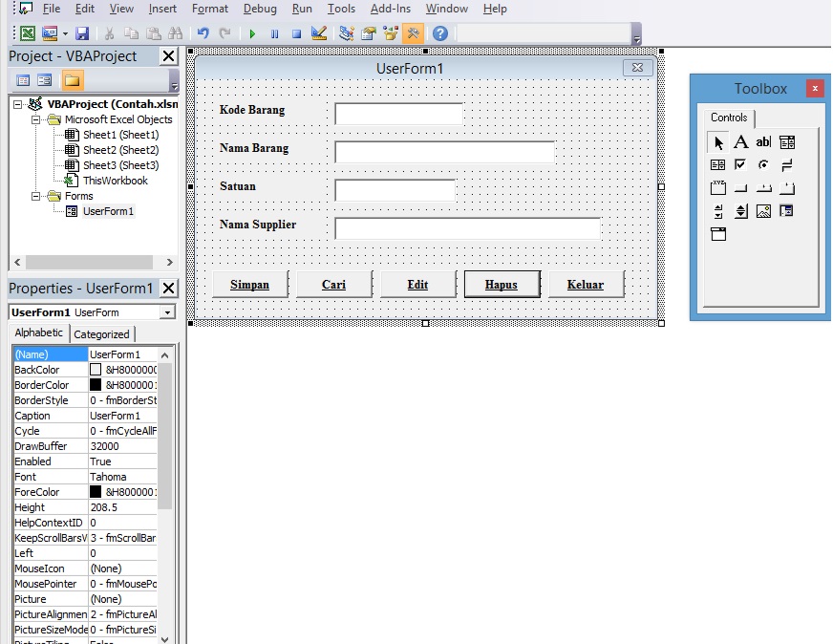Select the OptionButton control in the Toolbox

click(761, 164)
